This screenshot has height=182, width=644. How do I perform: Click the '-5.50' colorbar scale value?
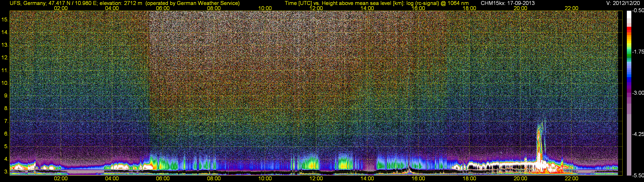[x=638, y=175]
